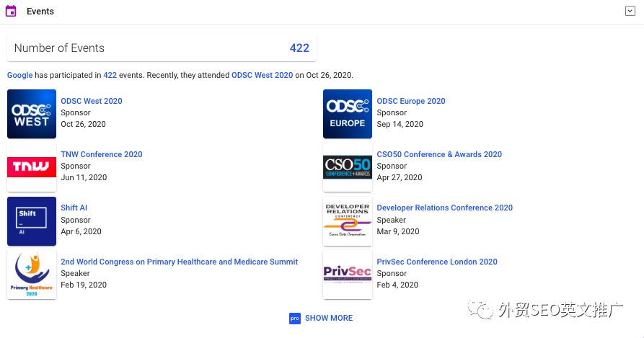Open the ODSC West logo thumbnail
Viewport: 644px width, 338px height.
(x=32, y=114)
